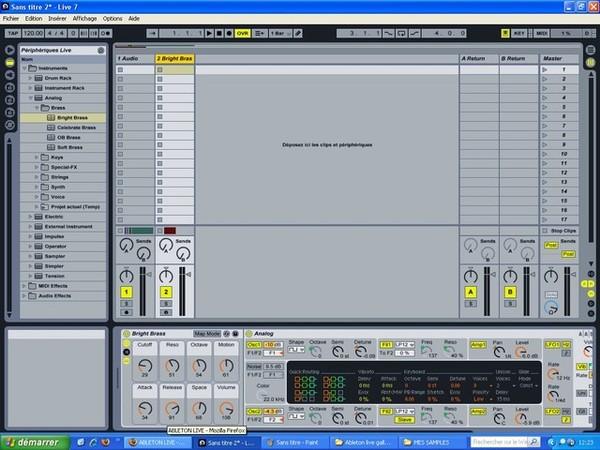Enable MIDI map mode
The image size is (600, 450).
click(541, 33)
